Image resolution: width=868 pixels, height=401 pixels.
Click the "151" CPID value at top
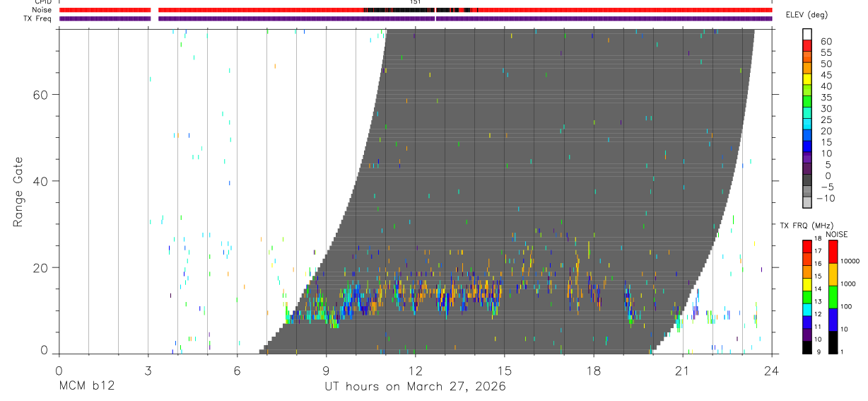pos(415,2)
